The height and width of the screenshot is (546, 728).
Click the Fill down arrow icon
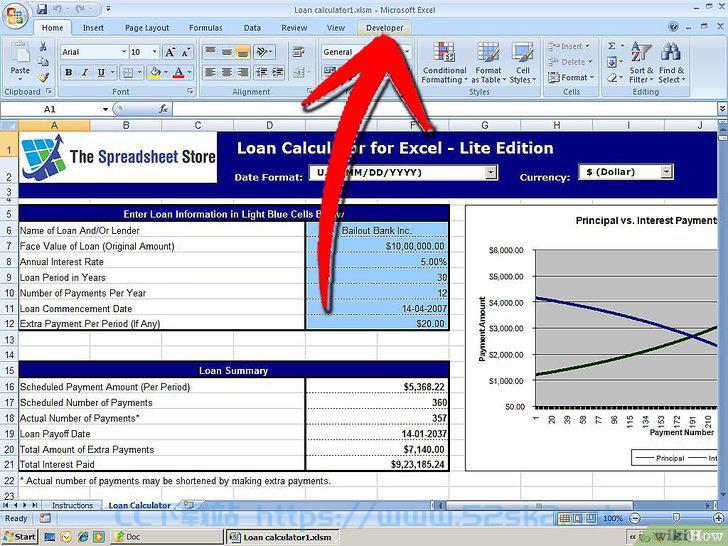point(612,62)
